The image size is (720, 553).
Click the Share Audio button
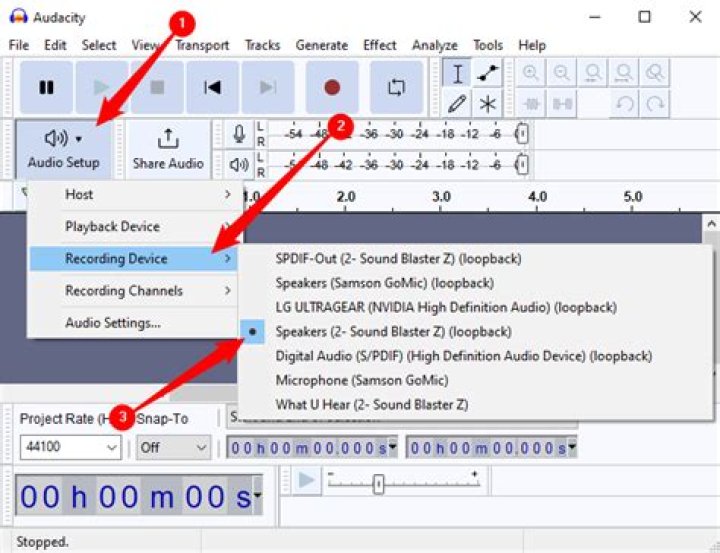168,149
